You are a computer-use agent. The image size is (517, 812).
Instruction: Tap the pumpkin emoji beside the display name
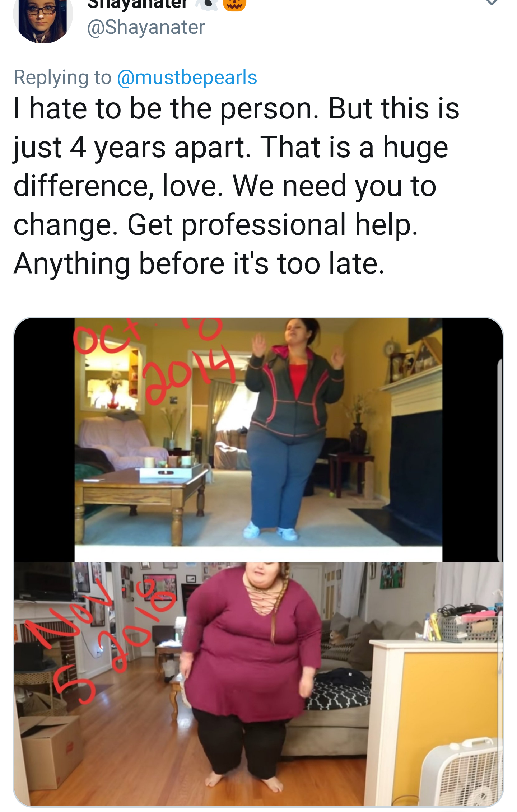234,4
